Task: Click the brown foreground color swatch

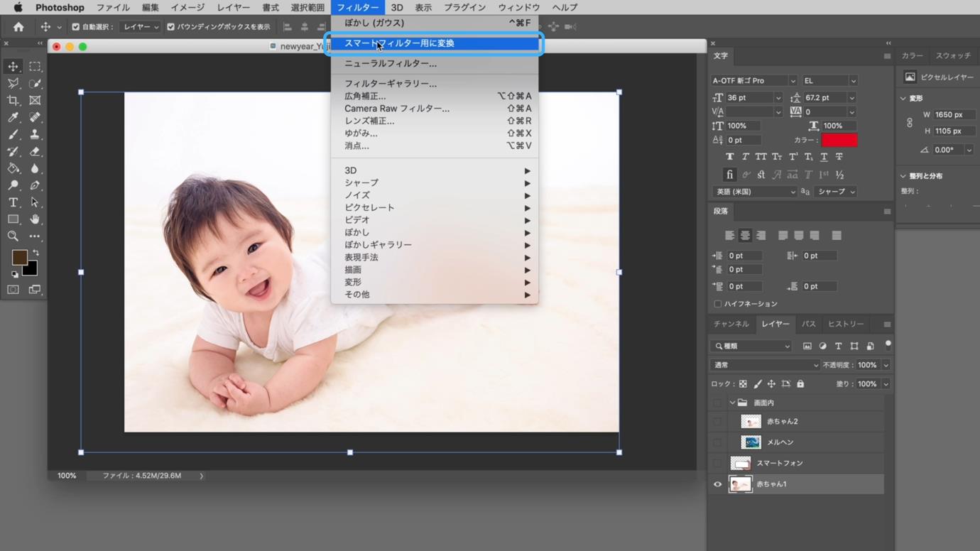Action: pos(19,257)
